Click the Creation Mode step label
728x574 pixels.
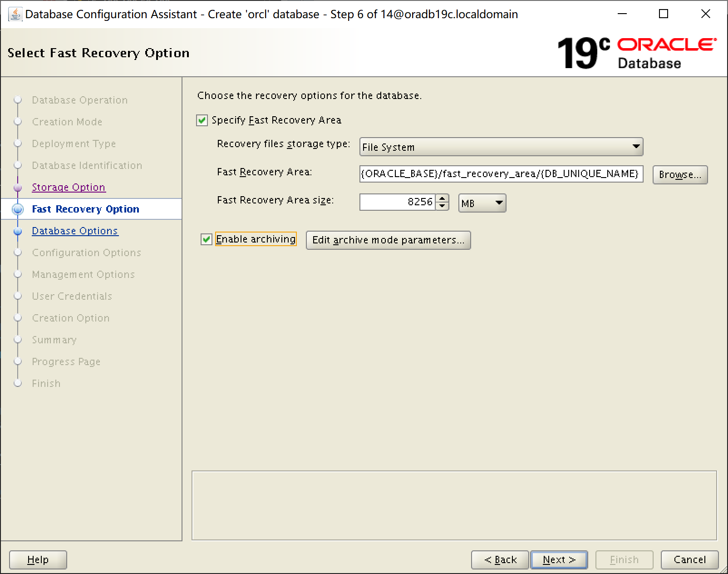pos(67,122)
